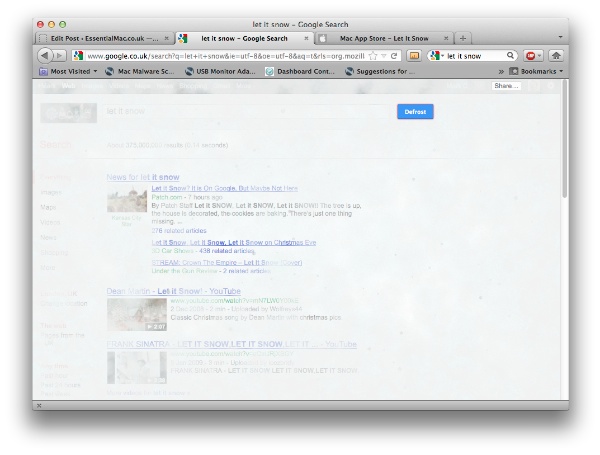Open Most Visited bookmarks dropdown
600x455 pixels.
click(69, 71)
